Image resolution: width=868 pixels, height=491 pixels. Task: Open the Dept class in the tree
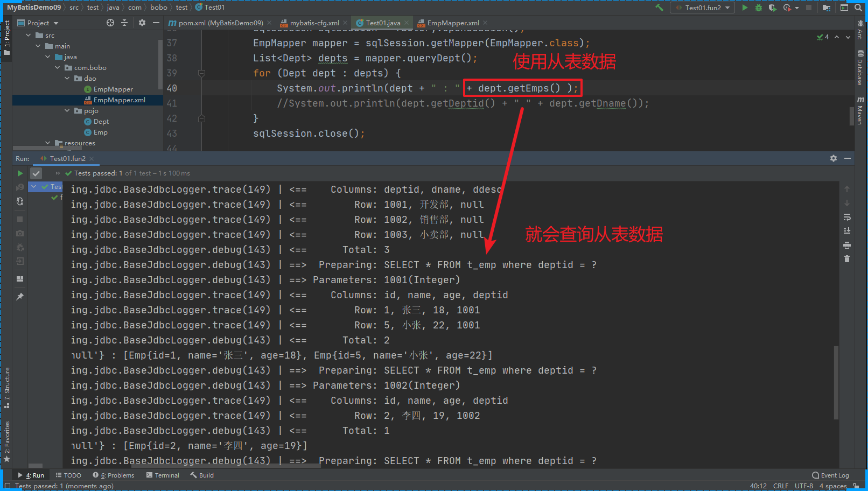[96, 121]
